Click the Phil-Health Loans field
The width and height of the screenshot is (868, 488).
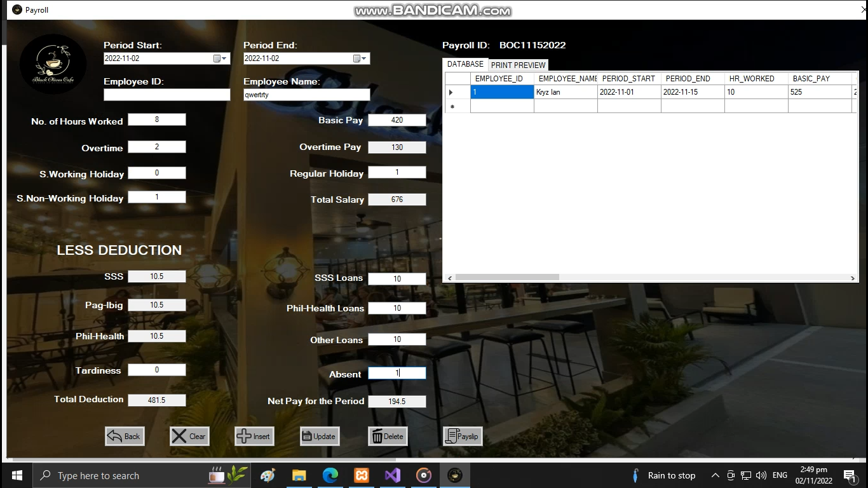click(397, 308)
